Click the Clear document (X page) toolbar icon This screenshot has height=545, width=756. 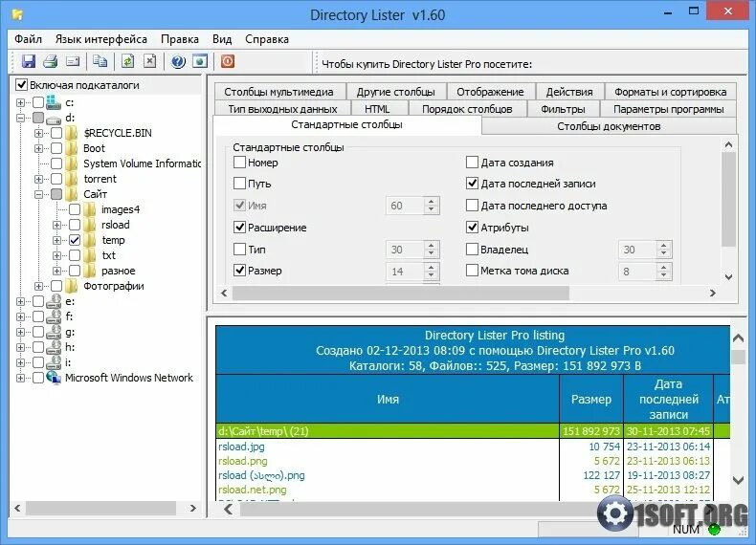150,61
